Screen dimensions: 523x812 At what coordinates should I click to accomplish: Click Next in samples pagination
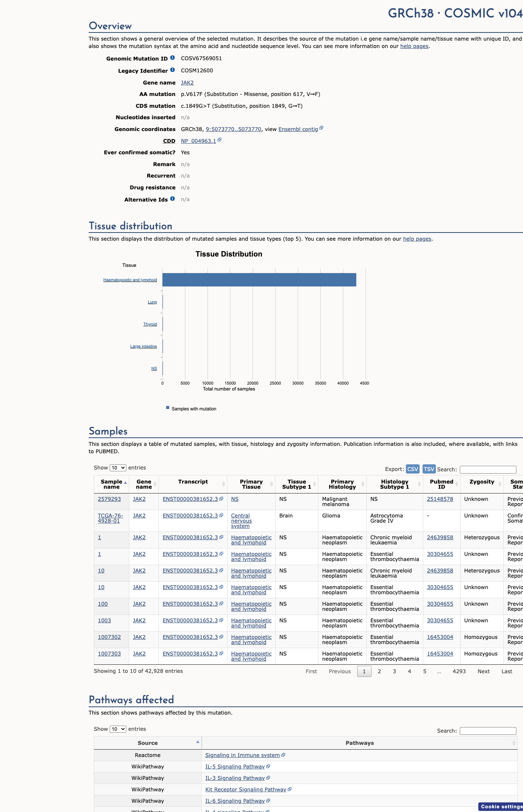tap(483, 671)
